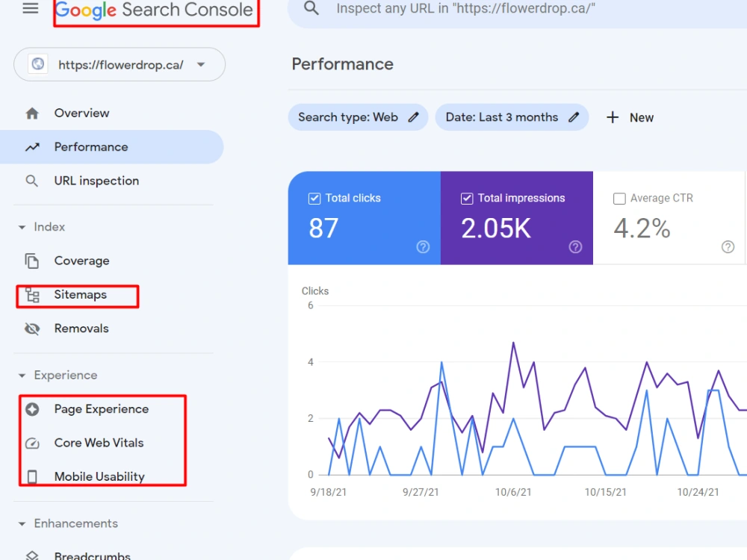This screenshot has height=560, width=747.
Task: Open URL inspection in the sidebar
Action: [96, 181]
